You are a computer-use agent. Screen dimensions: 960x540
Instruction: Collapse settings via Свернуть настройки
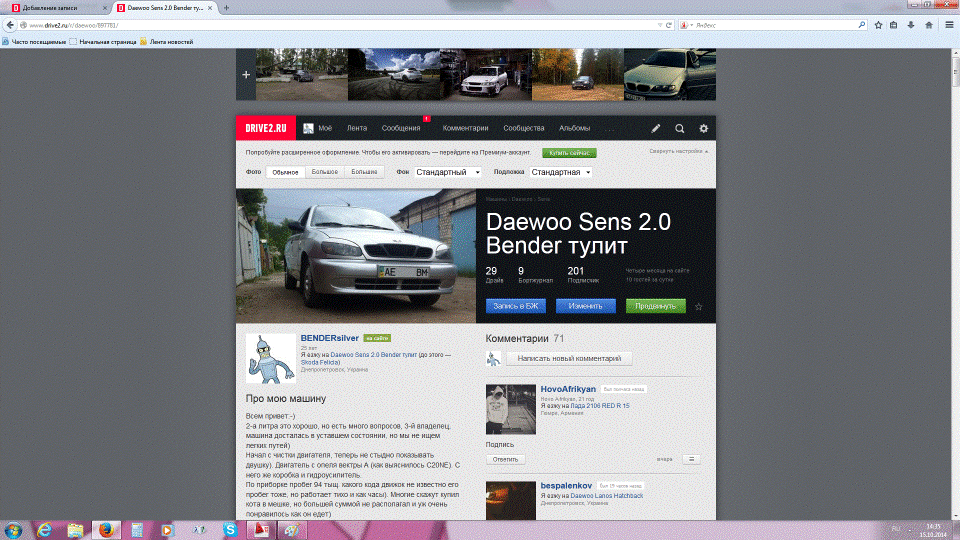[678, 151]
